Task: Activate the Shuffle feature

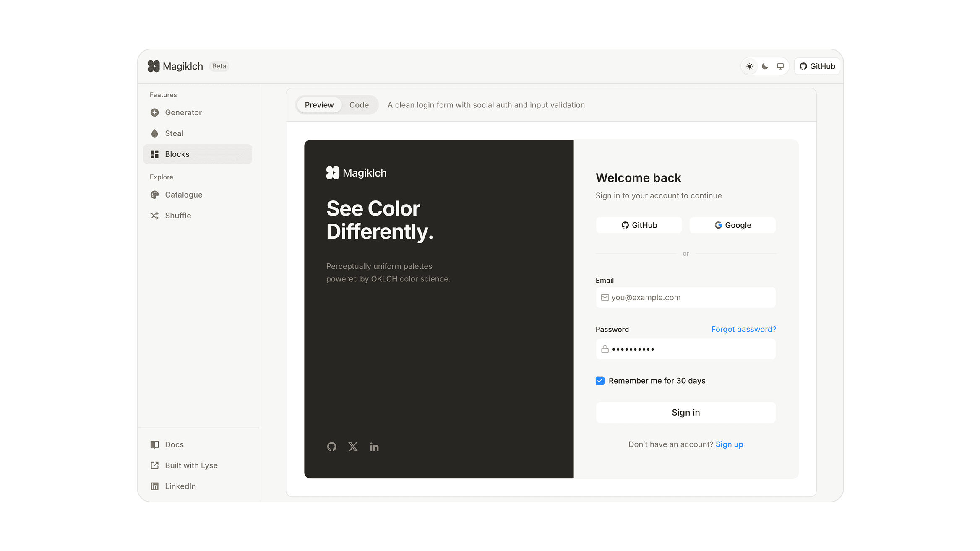Action: point(178,216)
